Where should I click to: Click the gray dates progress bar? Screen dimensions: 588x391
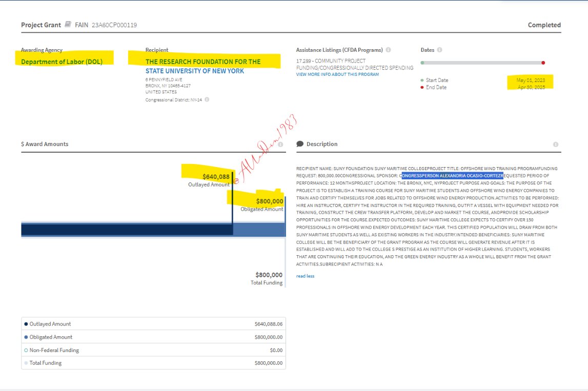482,63
